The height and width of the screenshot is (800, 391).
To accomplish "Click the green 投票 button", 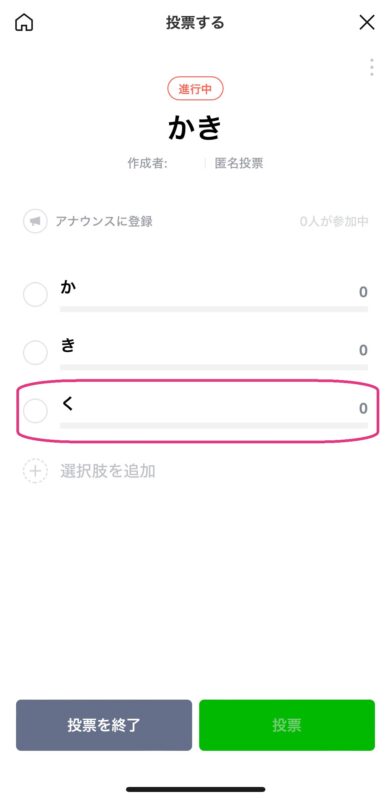I will coord(287,725).
